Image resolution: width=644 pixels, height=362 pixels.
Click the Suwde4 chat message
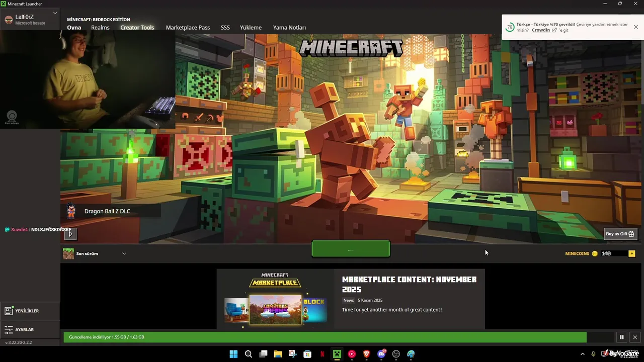point(38,230)
